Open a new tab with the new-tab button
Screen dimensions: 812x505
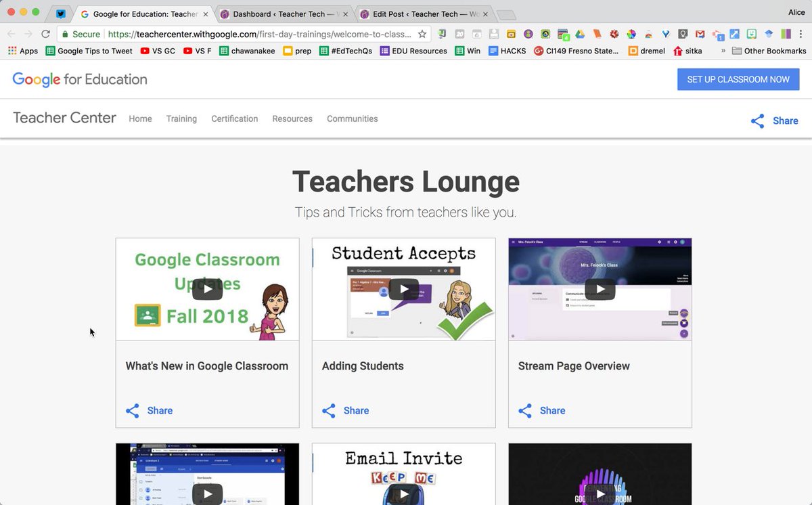coord(505,14)
